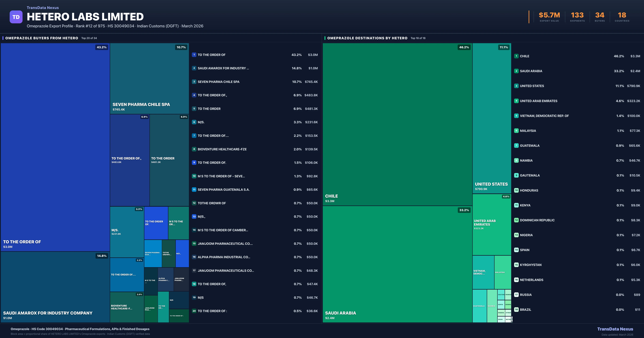The image size is (644, 338).
Task: Click the purple TD logo icon
Action: (16, 16)
